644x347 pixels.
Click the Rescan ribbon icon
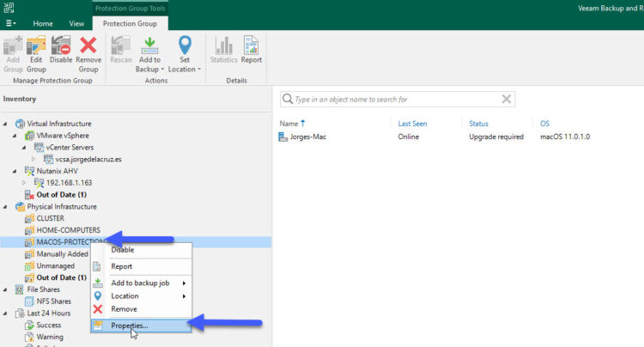tap(121, 46)
